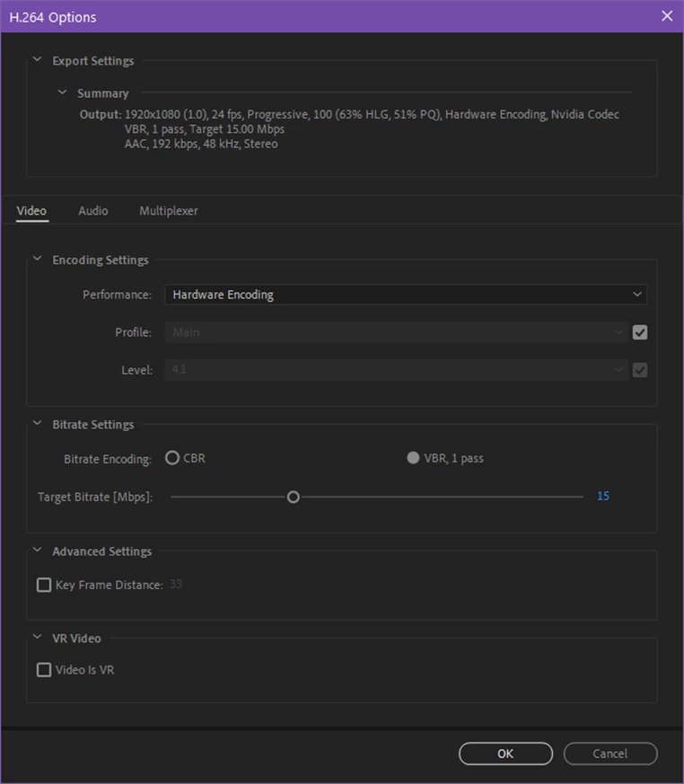Enable the Key Frame Distance checkbox
This screenshot has width=684, height=784.
click(x=44, y=585)
